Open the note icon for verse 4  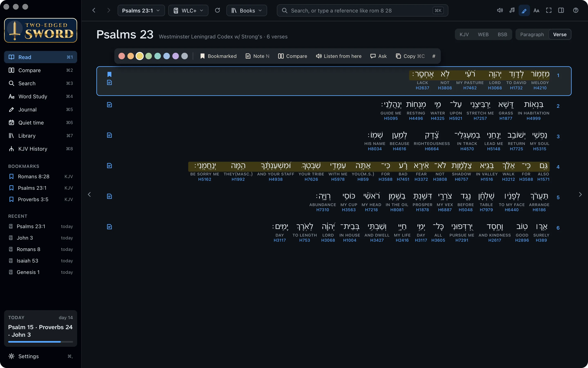[x=109, y=166]
